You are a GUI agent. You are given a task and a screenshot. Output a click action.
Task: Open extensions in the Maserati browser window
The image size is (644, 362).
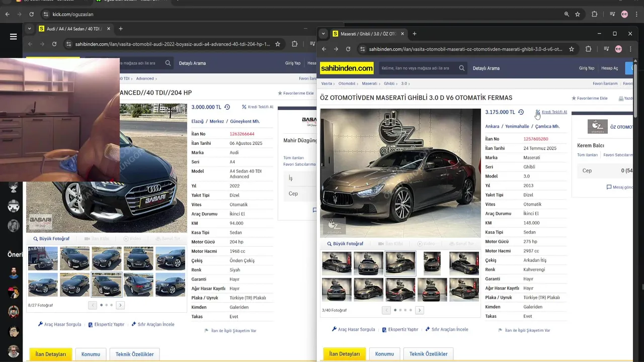click(x=588, y=49)
